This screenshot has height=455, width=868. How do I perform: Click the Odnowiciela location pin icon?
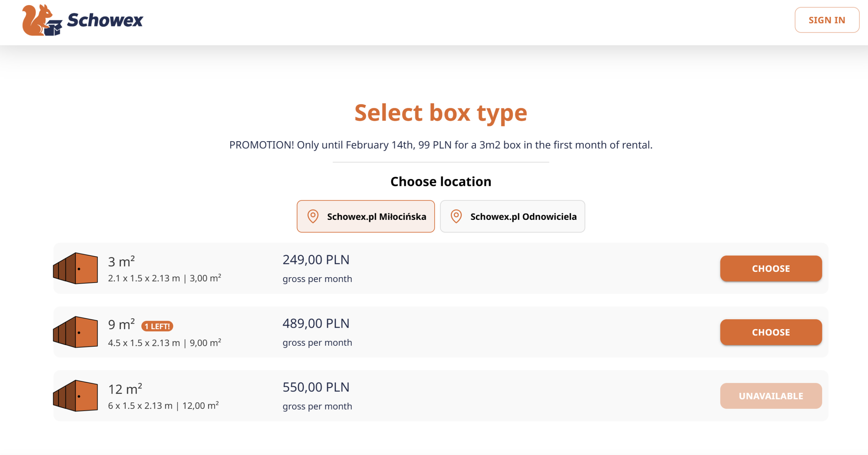point(456,216)
